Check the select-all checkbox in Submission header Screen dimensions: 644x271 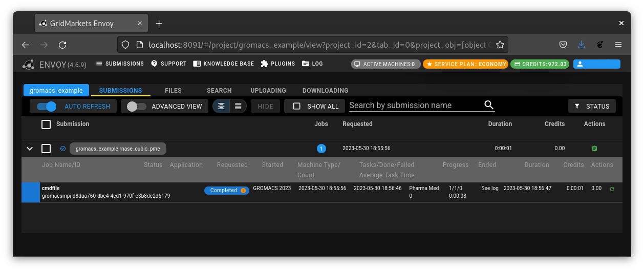pyautogui.click(x=46, y=124)
